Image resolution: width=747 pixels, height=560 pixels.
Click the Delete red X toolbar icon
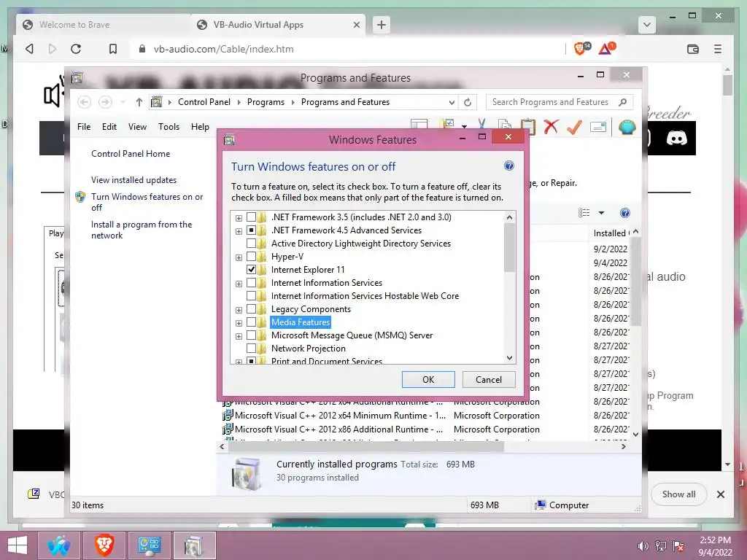coord(551,127)
